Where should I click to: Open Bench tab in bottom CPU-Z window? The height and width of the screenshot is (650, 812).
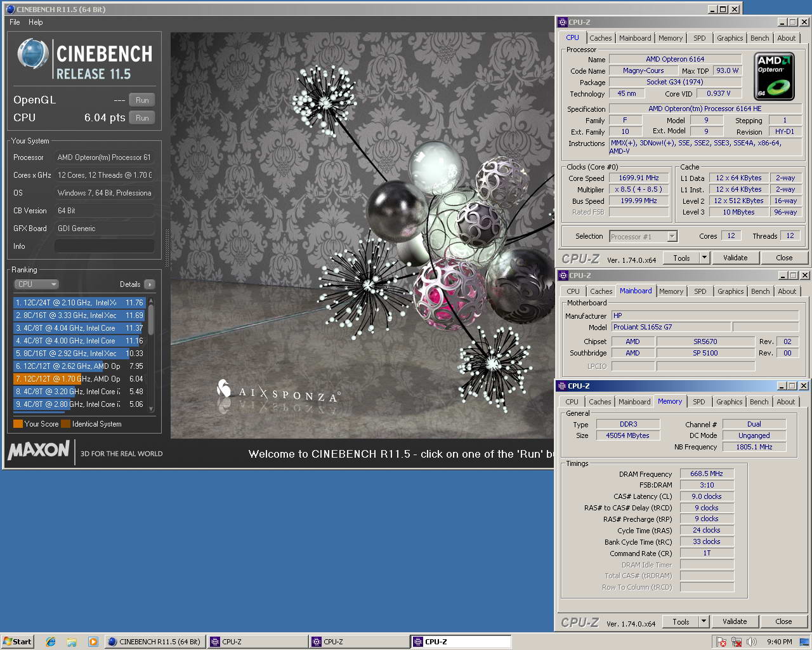[759, 402]
